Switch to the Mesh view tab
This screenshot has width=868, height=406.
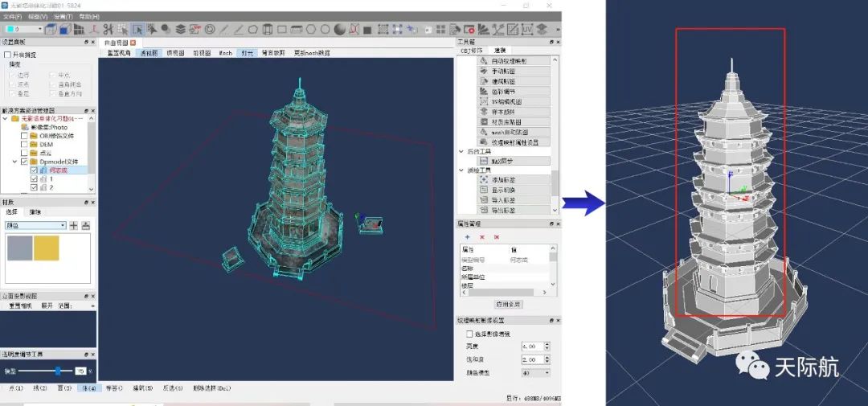226,53
